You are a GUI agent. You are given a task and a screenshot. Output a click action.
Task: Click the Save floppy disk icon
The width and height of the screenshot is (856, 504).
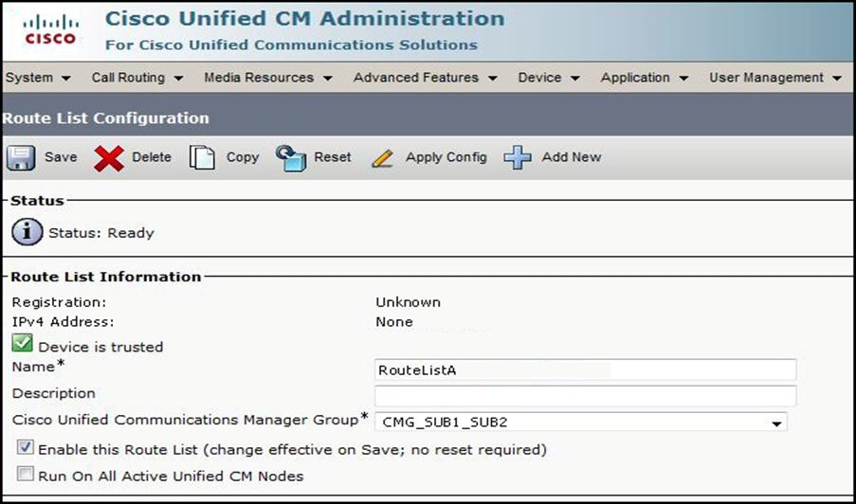21,157
